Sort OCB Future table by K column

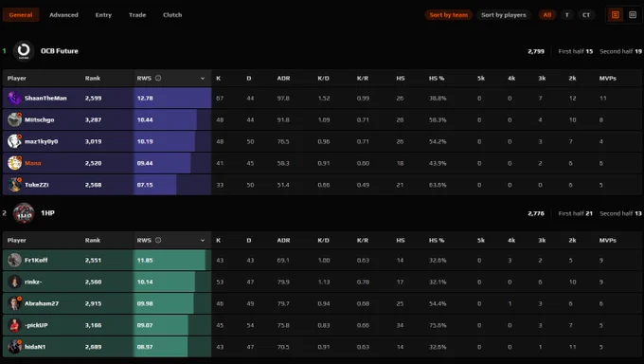point(218,78)
